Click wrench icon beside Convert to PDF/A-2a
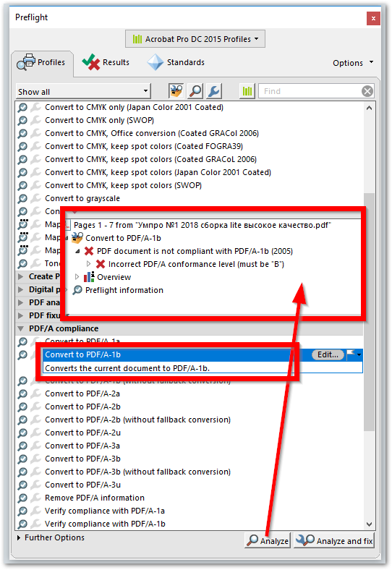This screenshot has height=570, width=392. click(35, 394)
